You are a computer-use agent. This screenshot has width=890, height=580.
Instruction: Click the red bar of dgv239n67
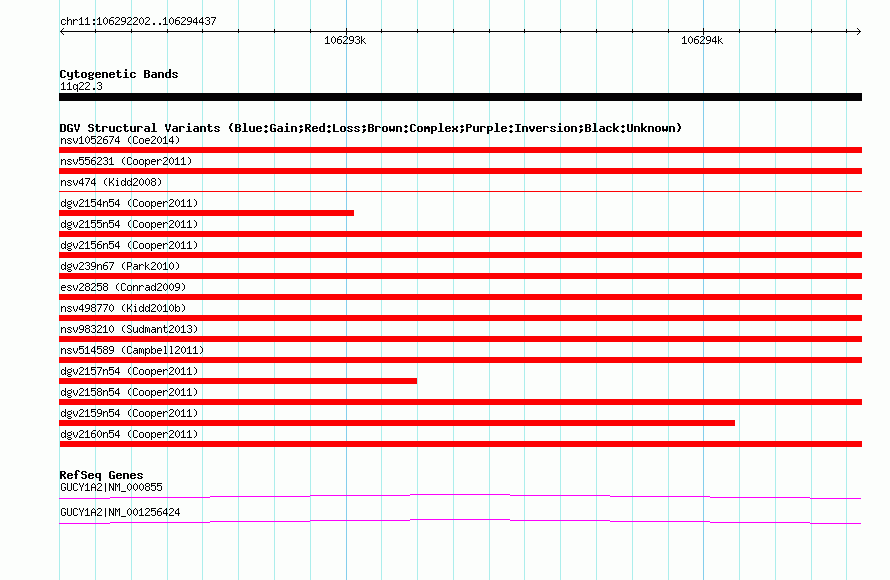(460, 276)
